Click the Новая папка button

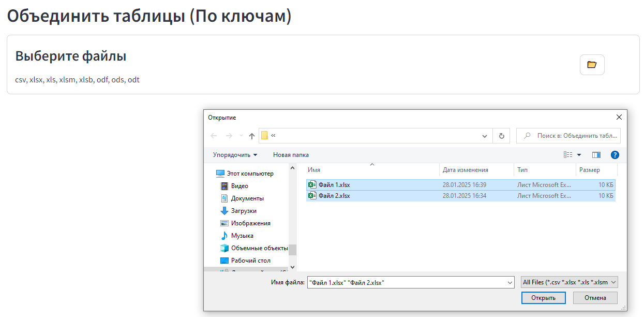pos(291,155)
